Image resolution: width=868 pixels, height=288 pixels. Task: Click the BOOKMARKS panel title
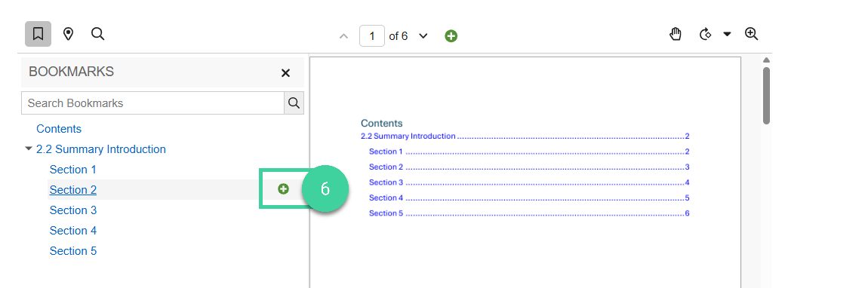point(72,72)
